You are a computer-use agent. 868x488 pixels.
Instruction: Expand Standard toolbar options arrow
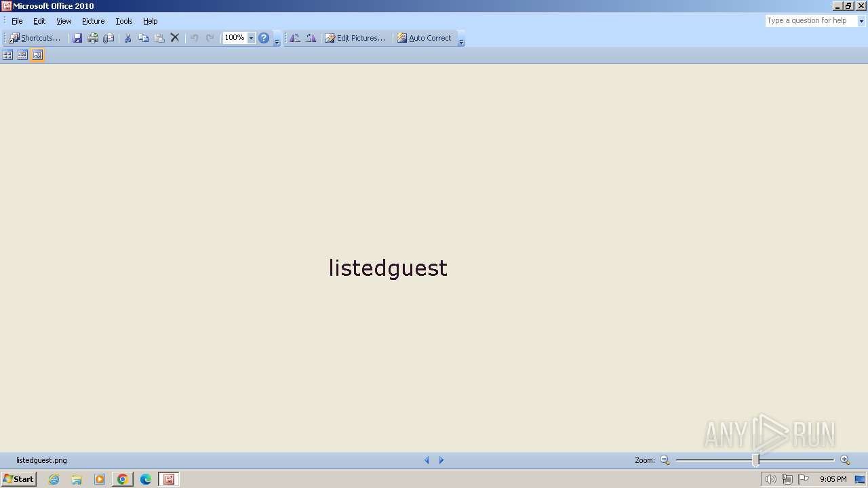point(277,39)
